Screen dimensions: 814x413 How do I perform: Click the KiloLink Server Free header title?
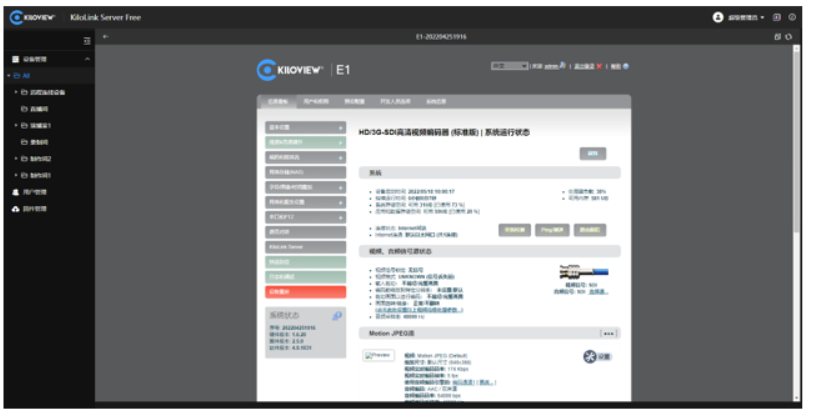pyautogui.click(x=105, y=18)
